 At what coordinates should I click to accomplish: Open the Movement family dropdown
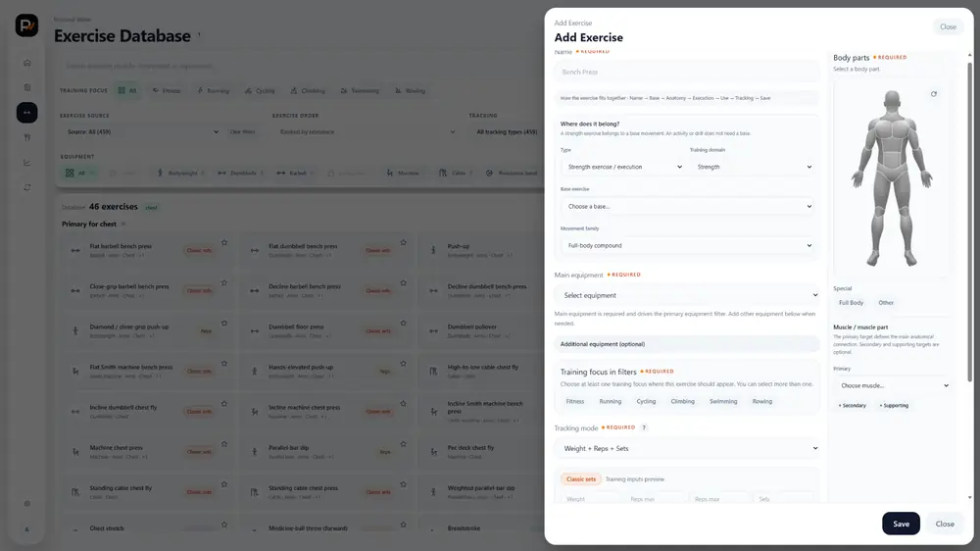click(x=688, y=246)
